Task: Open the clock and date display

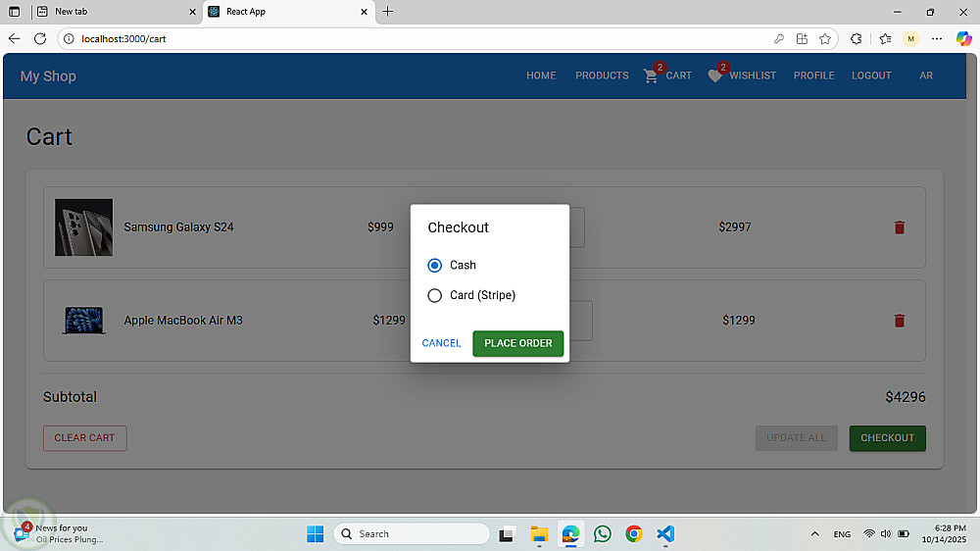Action: coord(944,534)
